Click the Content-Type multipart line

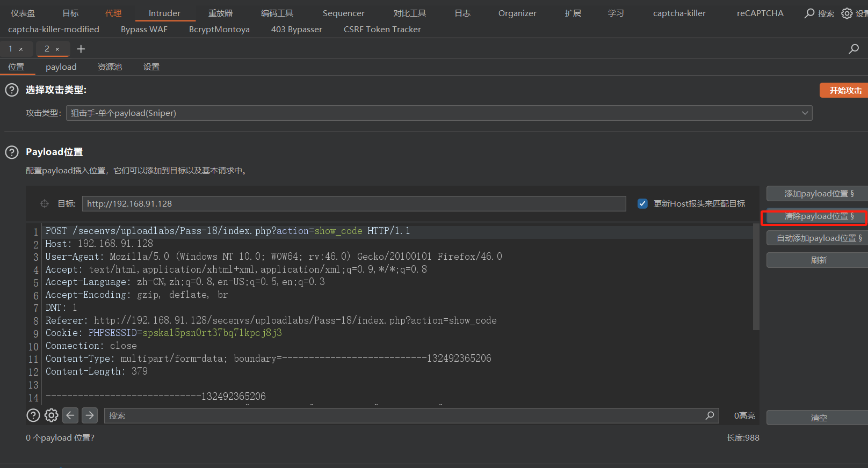(x=269, y=359)
